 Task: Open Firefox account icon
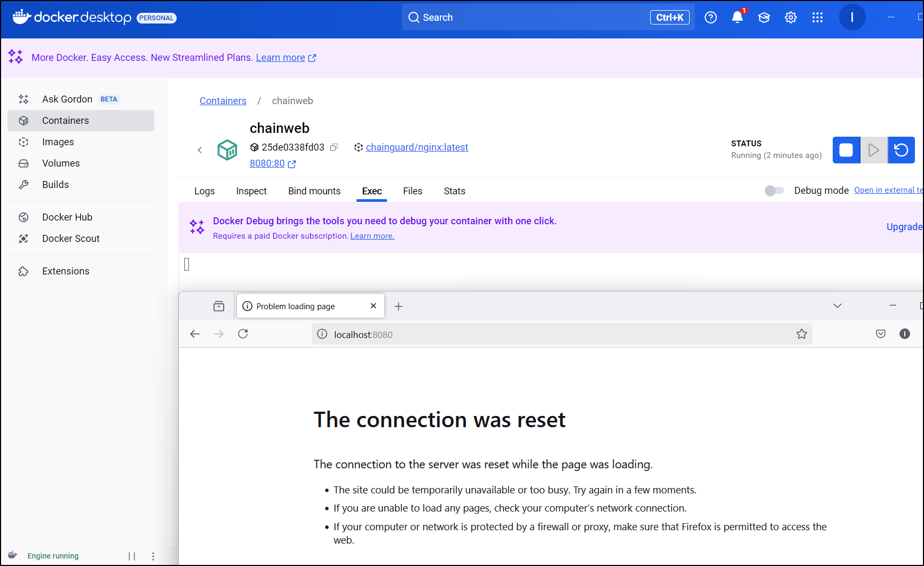point(905,334)
